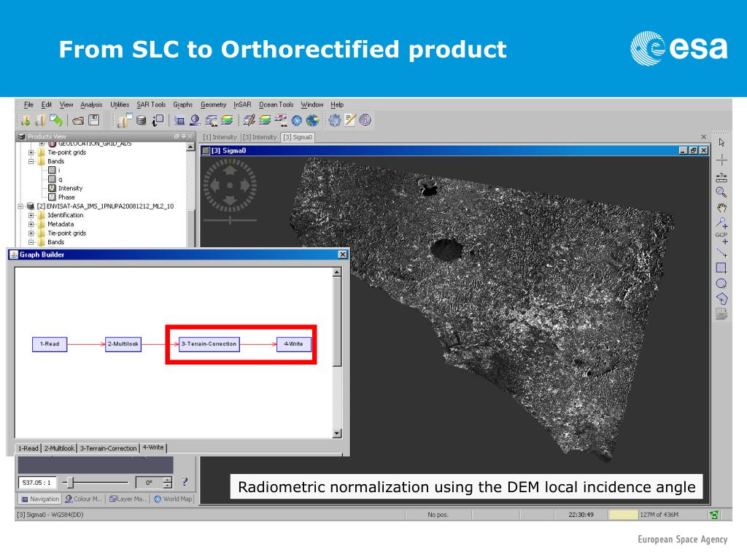Click the layers-with-pencil toolbar icon
747x560 pixels.
tap(249, 120)
